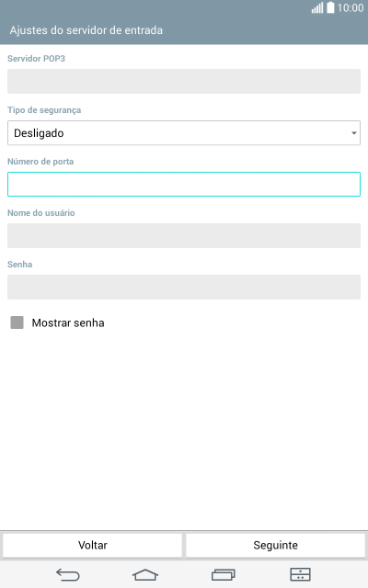Tap the 10:00 clock in status bar
Image resolution: width=368 pixels, height=588 pixels.
point(351,8)
